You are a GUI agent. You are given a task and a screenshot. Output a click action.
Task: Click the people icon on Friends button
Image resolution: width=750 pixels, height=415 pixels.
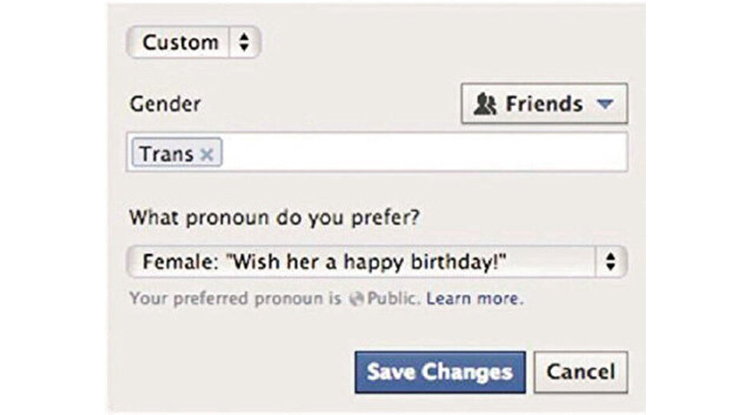[x=485, y=104]
